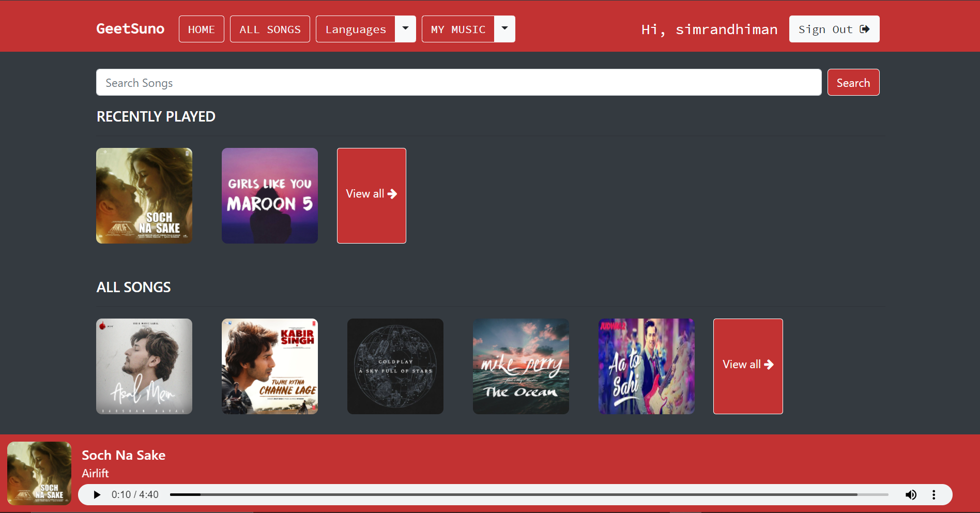The image size is (980, 513).
Task: Click the audio progress seek bar
Action: (x=529, y=495)
